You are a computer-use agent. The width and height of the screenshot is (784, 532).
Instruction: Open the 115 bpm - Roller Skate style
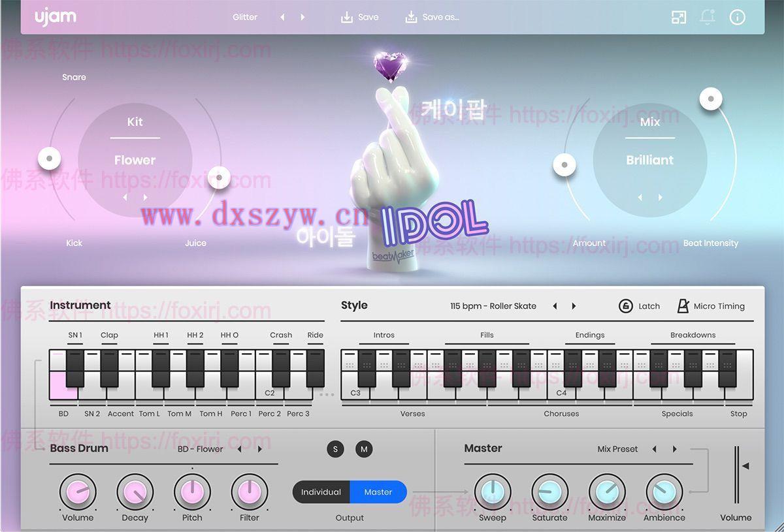point(493,305)
